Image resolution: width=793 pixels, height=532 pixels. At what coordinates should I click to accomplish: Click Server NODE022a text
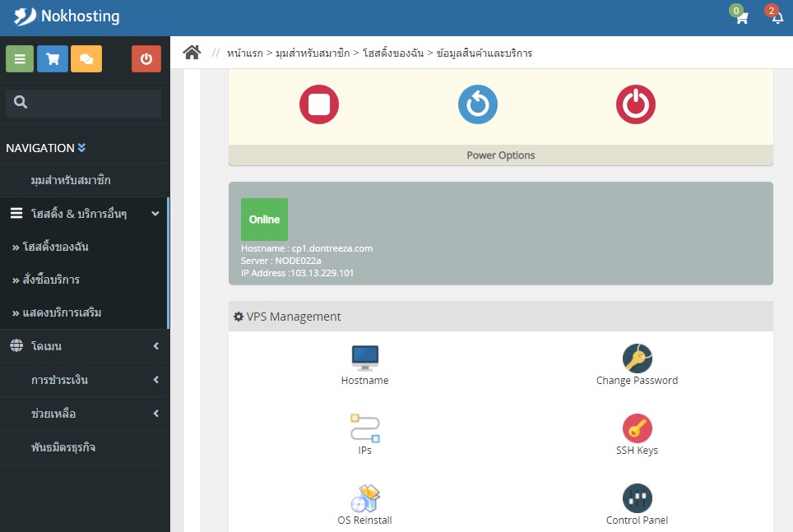click(281, 261)
